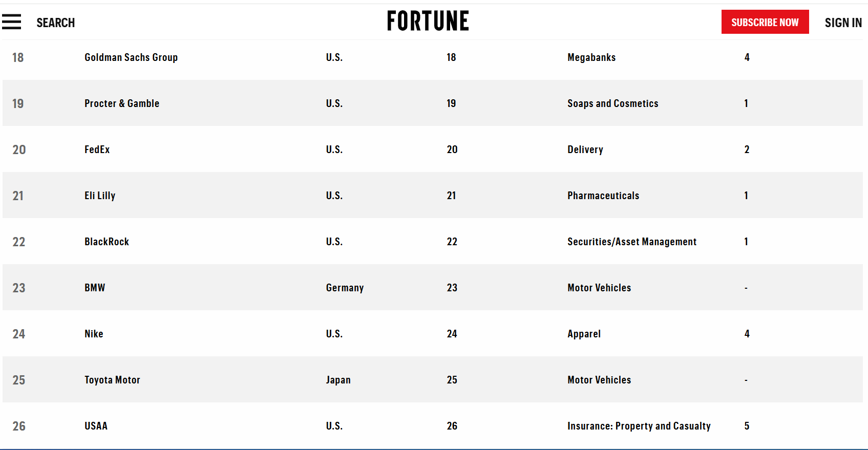Click the Securities/Asset Management industry cell
868x450 pixels.
coord(632,242)
